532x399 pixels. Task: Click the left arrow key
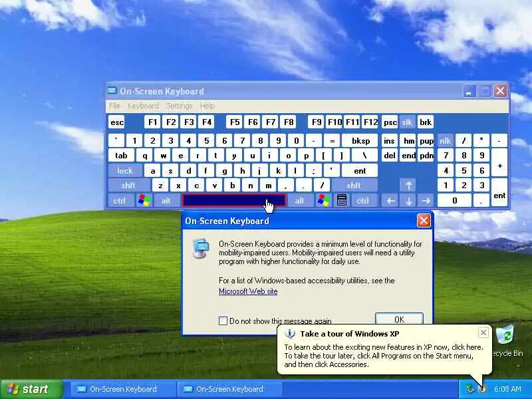[x=390, y=201]
